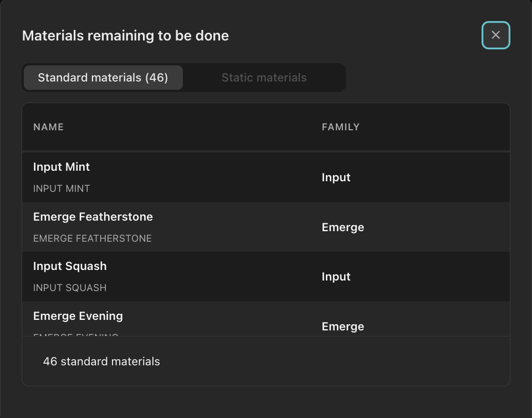
Task: Click the EMERGE FEATHERSTONE uppercase subtitle
Action: pos(93,238)
